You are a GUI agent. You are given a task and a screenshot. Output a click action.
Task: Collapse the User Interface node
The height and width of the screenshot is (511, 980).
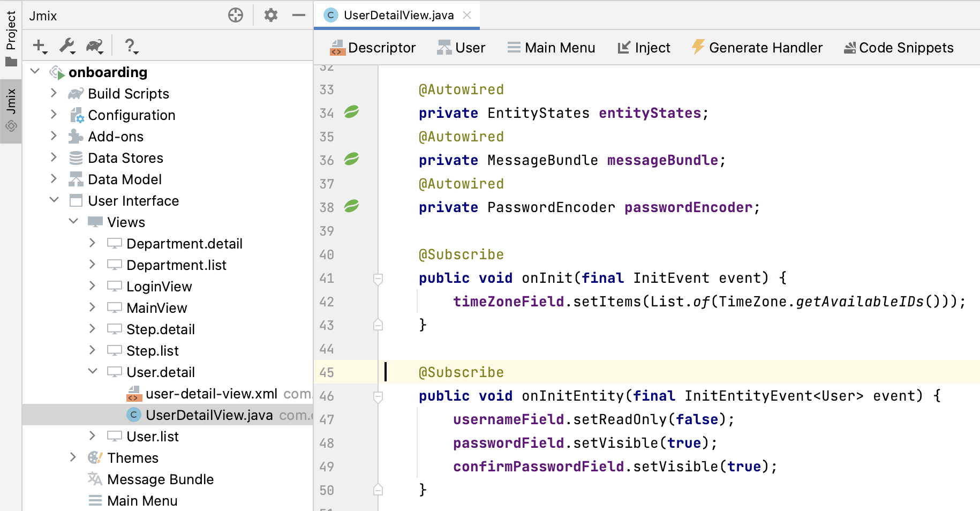point(54,200)
